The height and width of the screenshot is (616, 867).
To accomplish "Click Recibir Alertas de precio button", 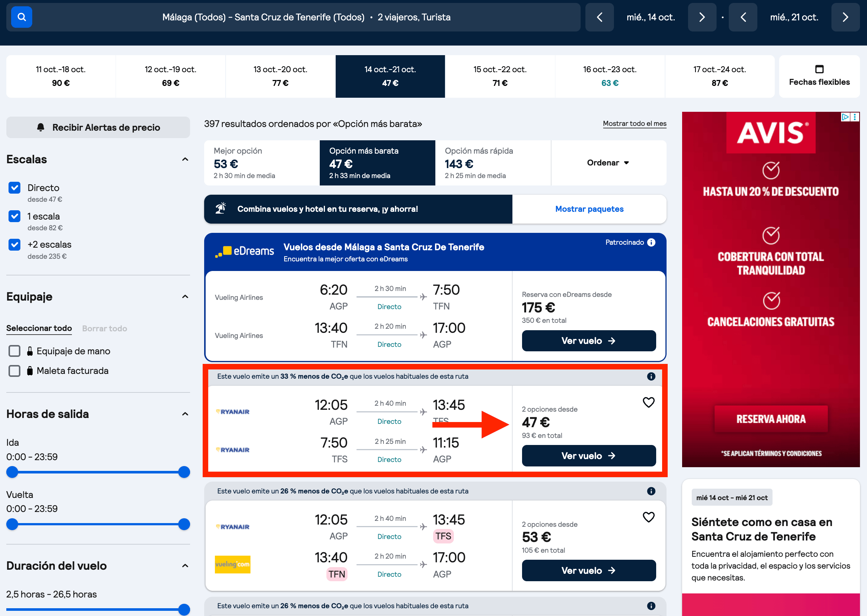I will tap(98, 127).
